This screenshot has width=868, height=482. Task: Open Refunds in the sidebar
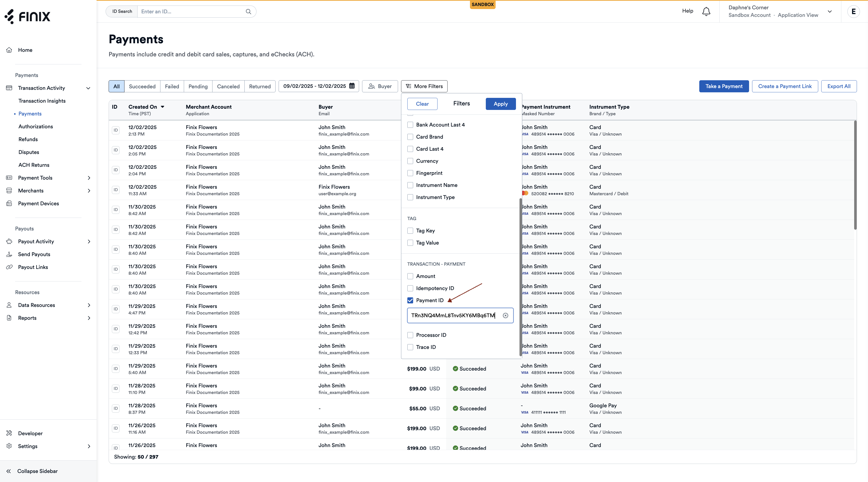click(x=28, y=139)
